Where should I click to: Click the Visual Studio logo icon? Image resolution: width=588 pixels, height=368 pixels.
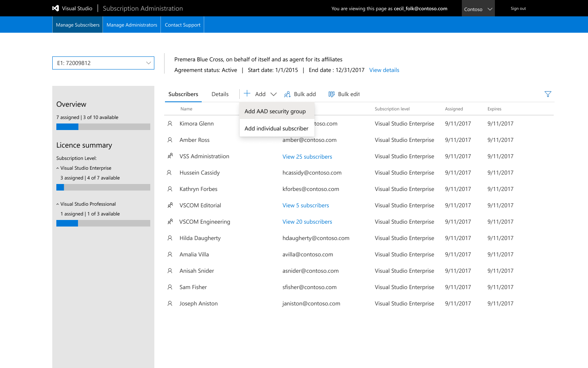click(56, 8)
